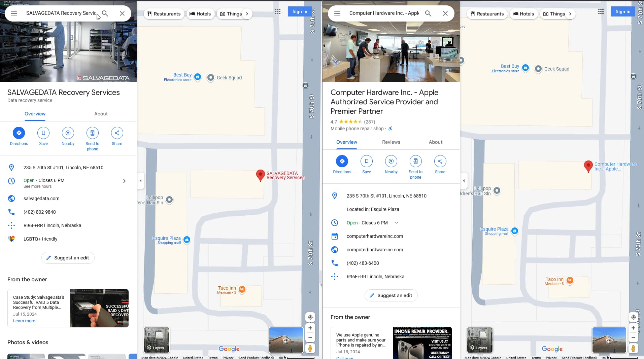Click Geek Squad marker on right map
This screenshot has width=644, height=359.
point(538,69)
